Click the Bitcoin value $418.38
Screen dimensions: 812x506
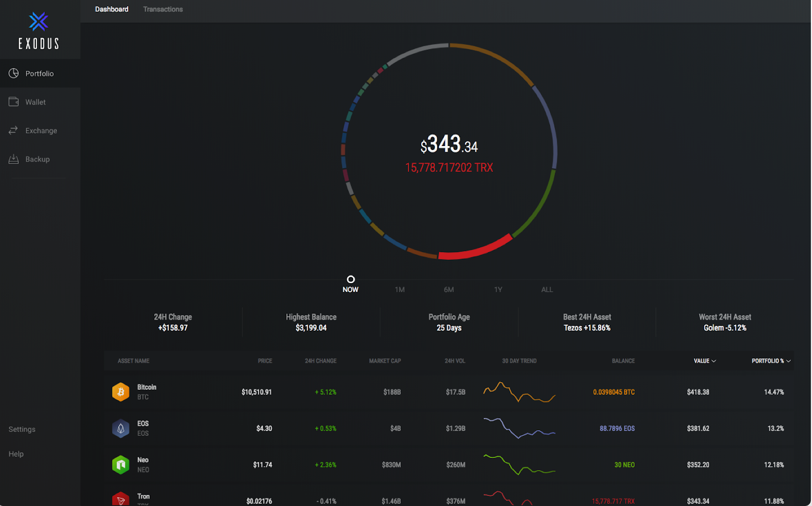(x=698, y=392)
